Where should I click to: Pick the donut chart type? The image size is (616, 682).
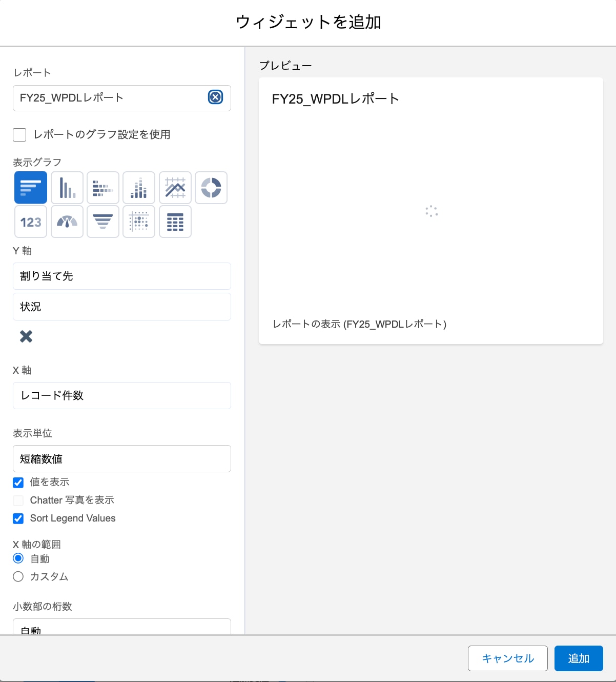point(211,188)
